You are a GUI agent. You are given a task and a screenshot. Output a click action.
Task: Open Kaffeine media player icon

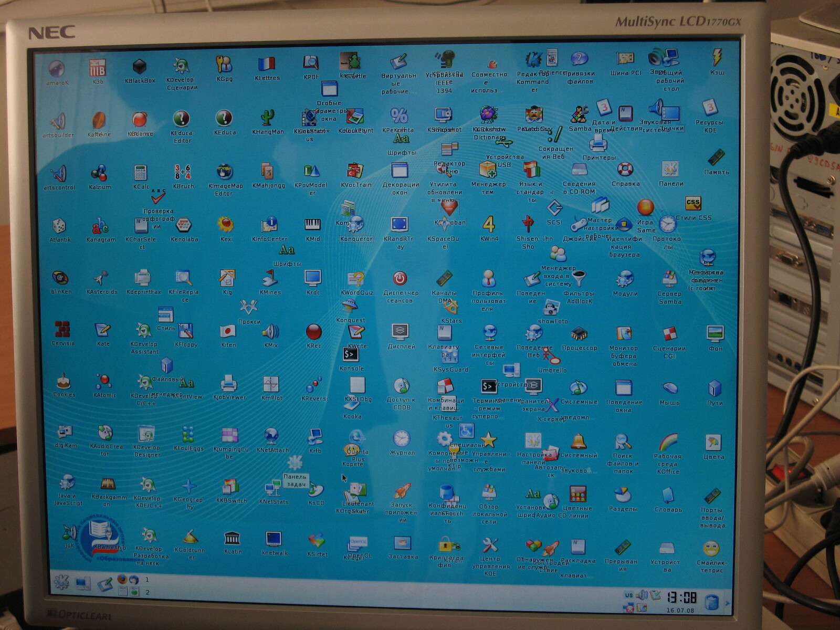click(x=99, y=121)
